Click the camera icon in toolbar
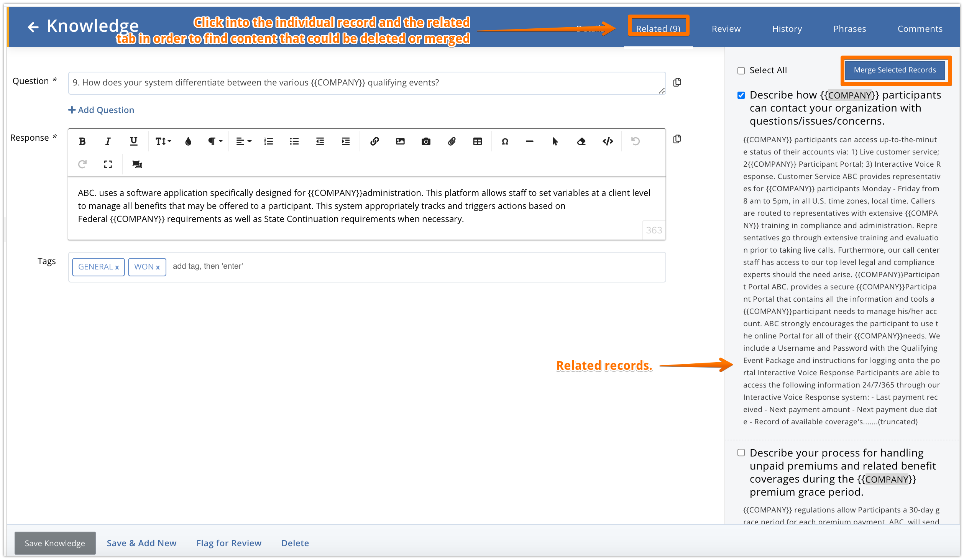The image size is (964, 560). coord(426,141)
